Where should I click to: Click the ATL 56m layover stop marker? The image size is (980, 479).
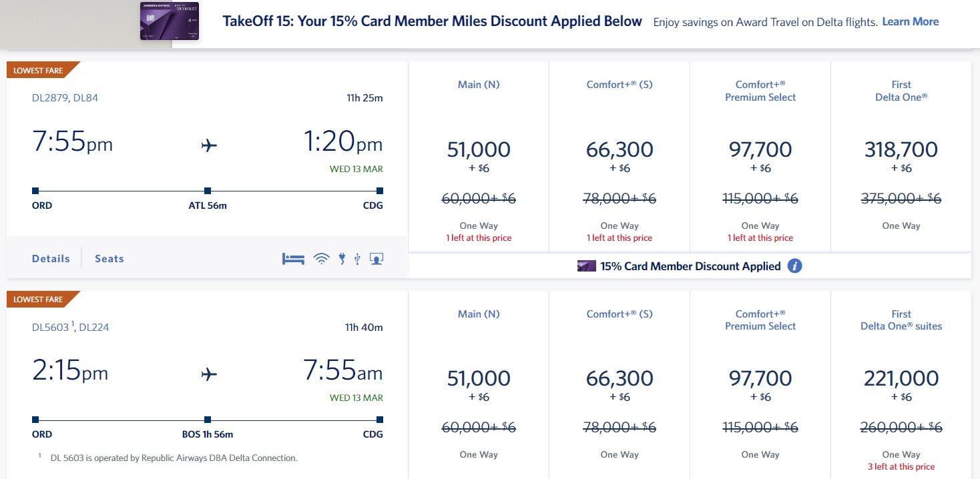[208, 191]
